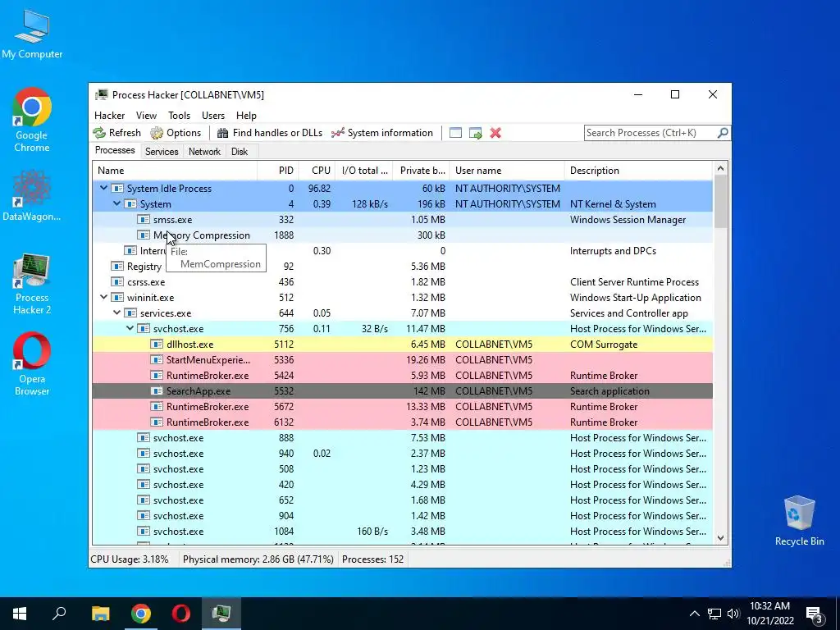840x630 pixels.
Task: Open System information graph window
Action: click(x=382, y=133)
